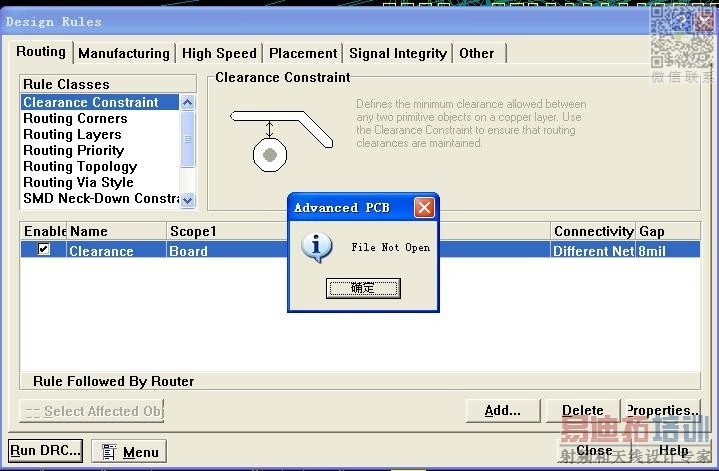Select Routing Layers rule class
Viewport: 719px width, 471px height.
point(100,134)
